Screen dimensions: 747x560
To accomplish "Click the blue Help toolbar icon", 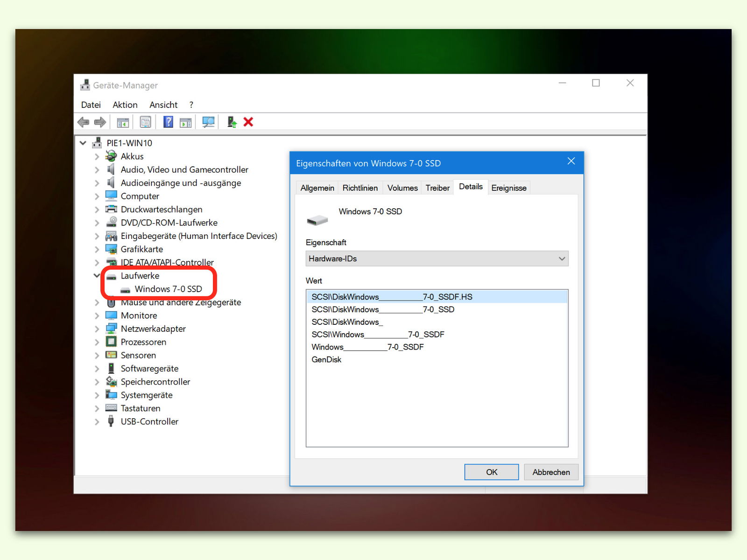I will click(168, 122).
